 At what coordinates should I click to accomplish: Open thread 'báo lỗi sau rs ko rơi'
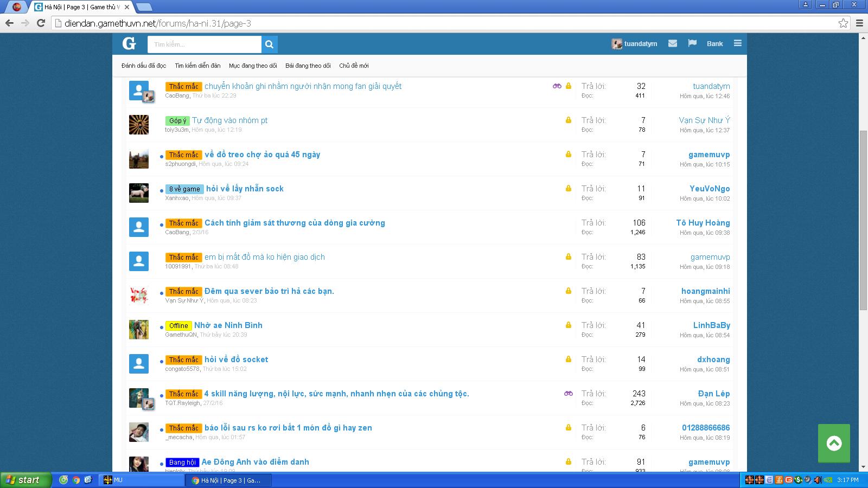[288, 428]
